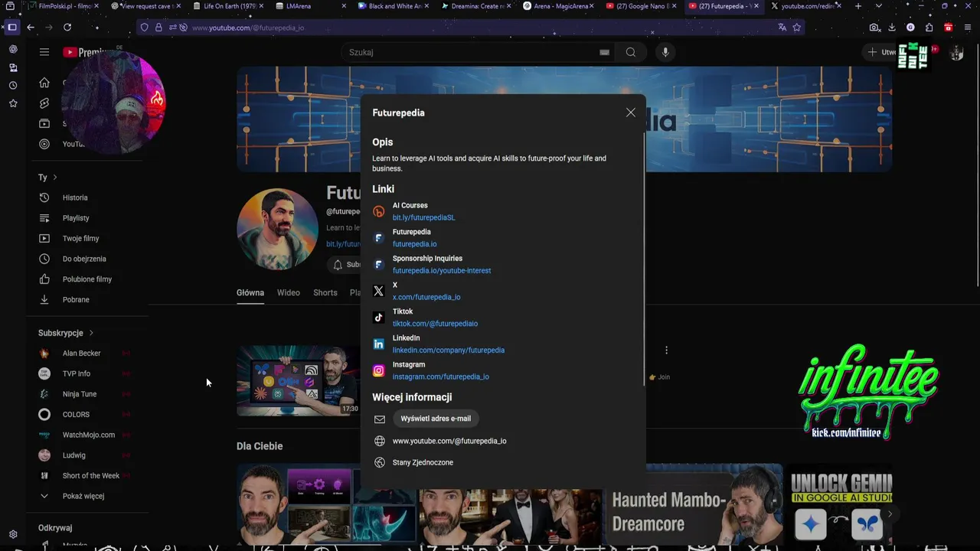Open the COLORS subscription
This screenshot has height=551, width=980.
tap(88, 414)
